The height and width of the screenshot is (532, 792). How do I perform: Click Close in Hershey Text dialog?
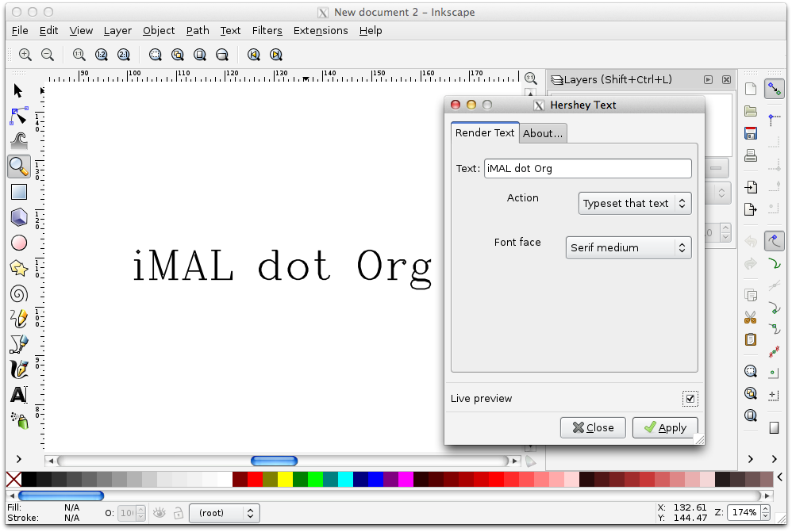coord(593,428)
